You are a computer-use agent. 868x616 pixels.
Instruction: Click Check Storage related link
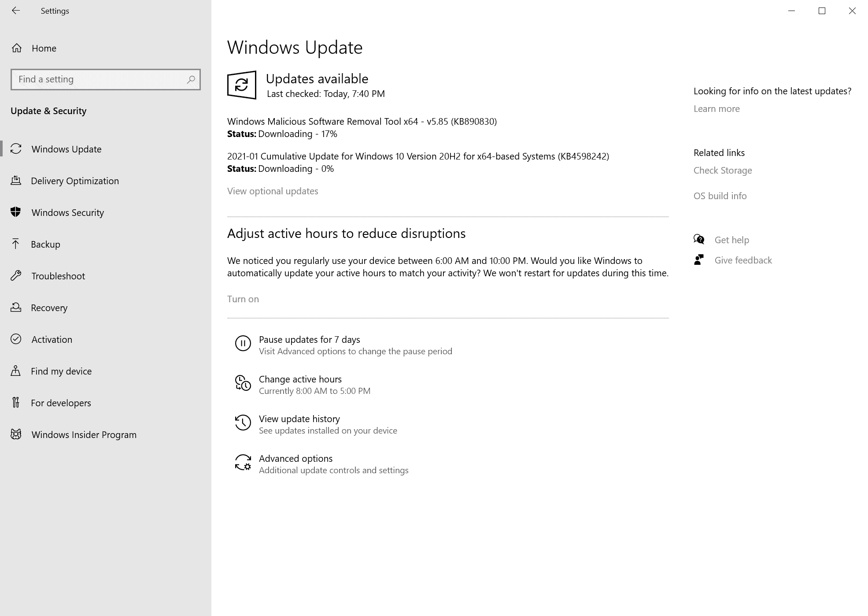pos(723,170)
